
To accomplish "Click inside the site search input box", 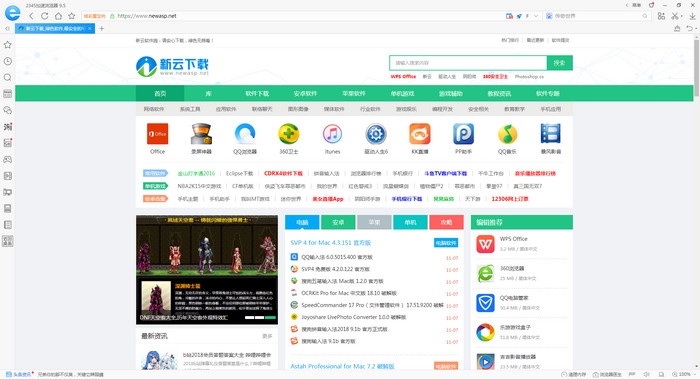I will (468, 63).
